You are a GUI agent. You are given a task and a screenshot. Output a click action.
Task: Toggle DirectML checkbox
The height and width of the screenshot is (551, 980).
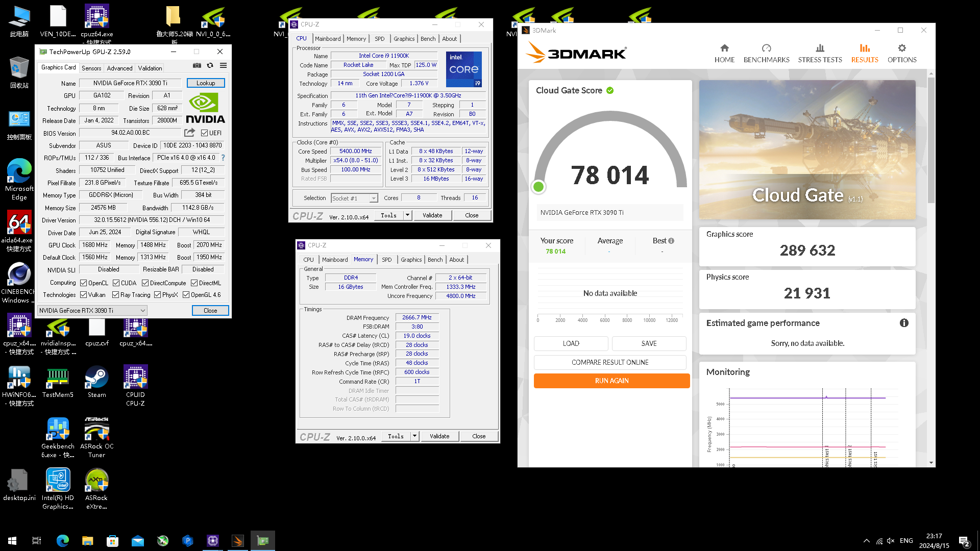[x=194, y=283]
